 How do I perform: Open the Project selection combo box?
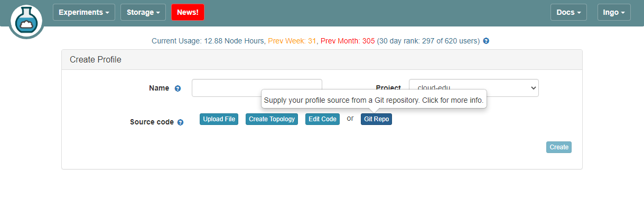[474, 88]
